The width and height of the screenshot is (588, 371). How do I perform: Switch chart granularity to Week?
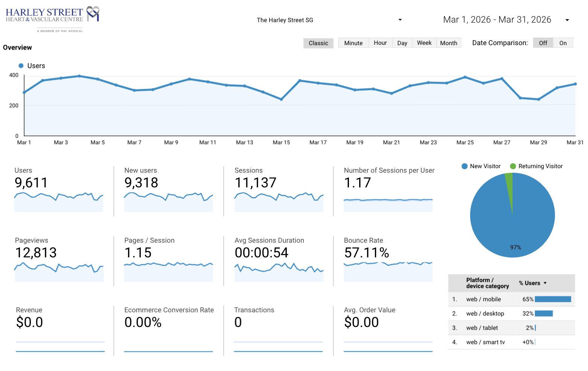[424, 43]
